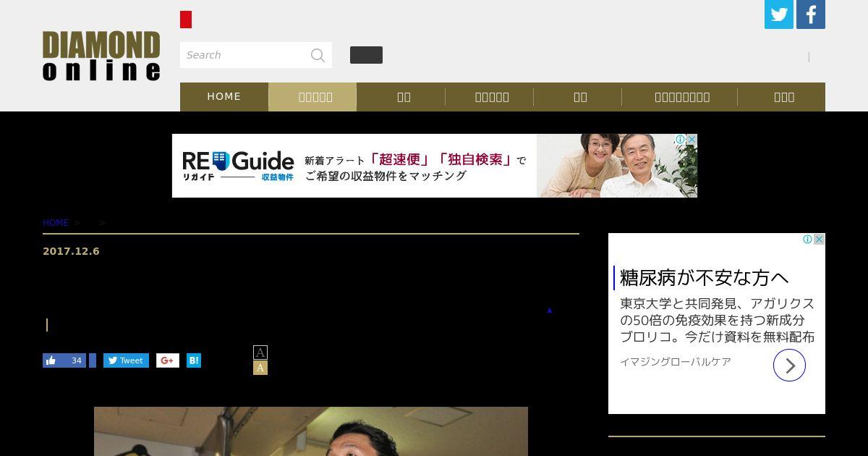Click the dark button beside search box
This screenshot has height=456, width=868.
(x=366, y=55)
